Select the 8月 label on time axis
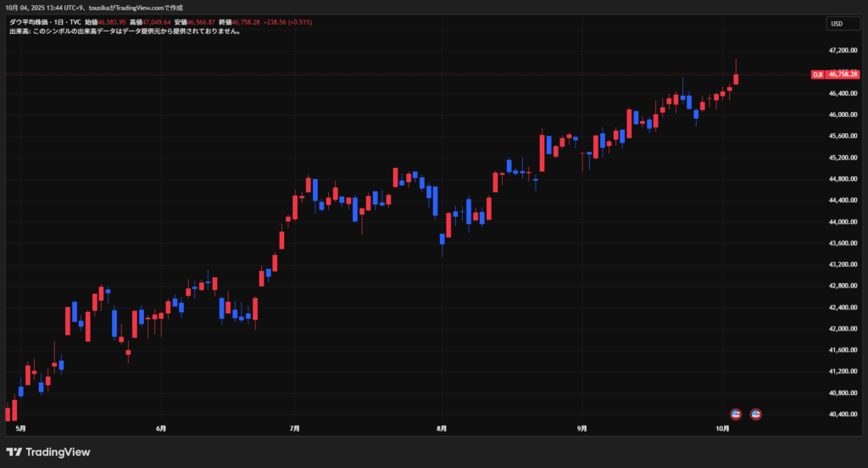This screenshot has width=868, height=468. pos(442,430)
